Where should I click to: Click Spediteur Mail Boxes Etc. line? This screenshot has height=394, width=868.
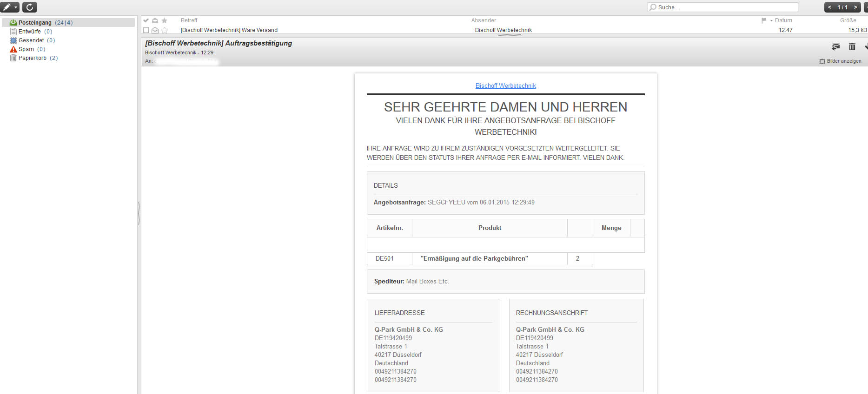pyautogui.click(x=411, y=282)
